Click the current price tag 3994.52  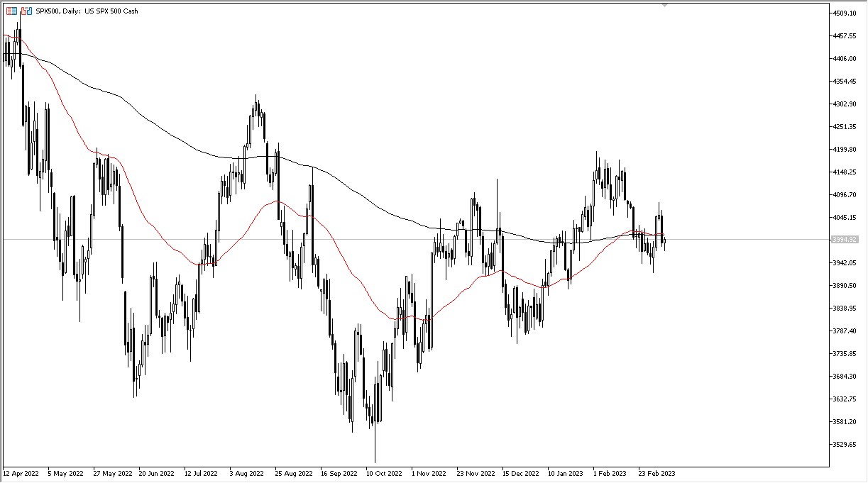click(x=846, y=240)
